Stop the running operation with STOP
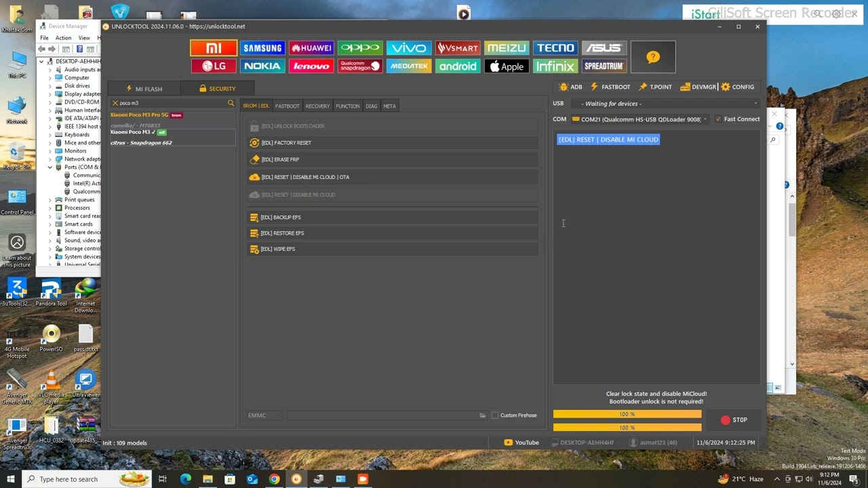The image size is (868, 488). click(x=734, y=420)
